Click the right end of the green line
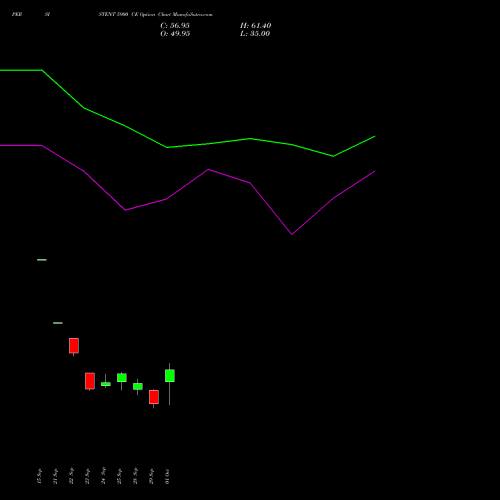Viewport: 500px width, 500px height. point(375,136)
